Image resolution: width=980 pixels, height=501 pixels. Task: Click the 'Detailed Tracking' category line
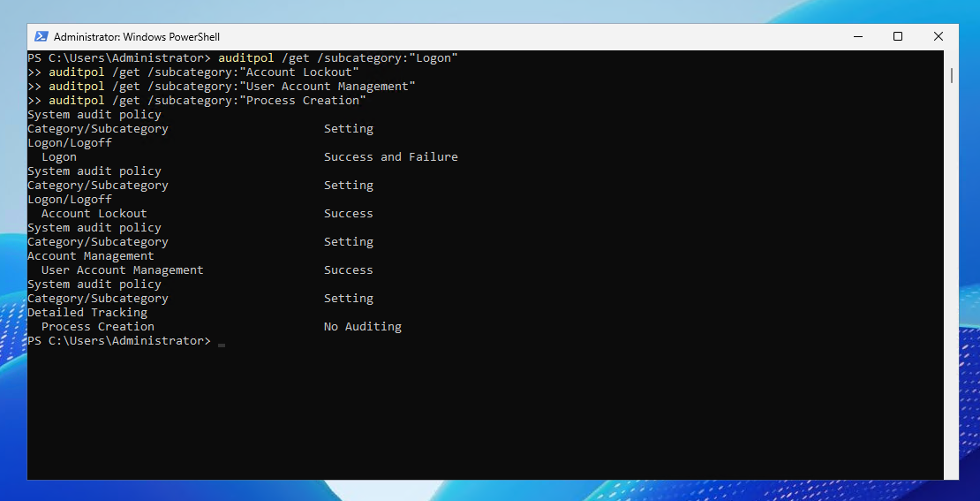(x=87, y=312)
